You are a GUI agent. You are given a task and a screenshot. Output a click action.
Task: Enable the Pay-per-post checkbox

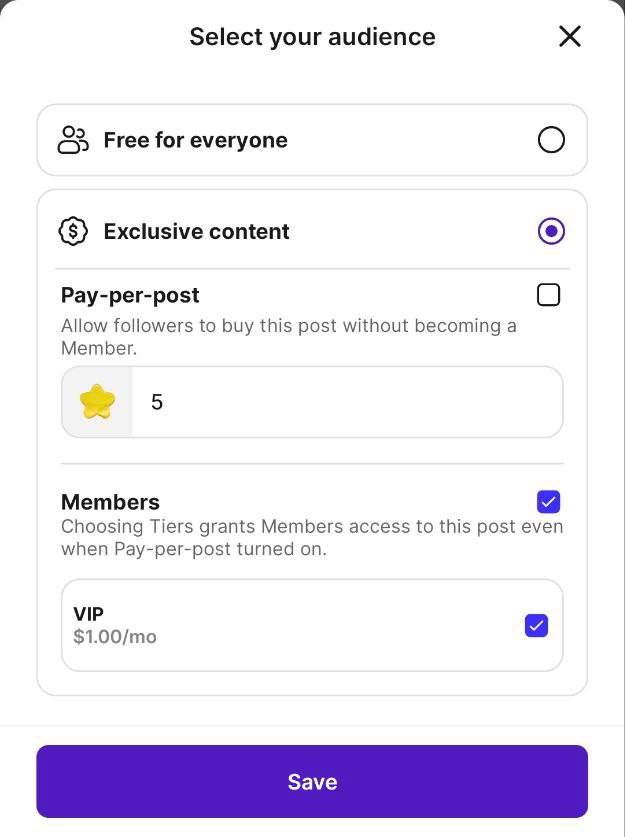[x=548, y=295]
